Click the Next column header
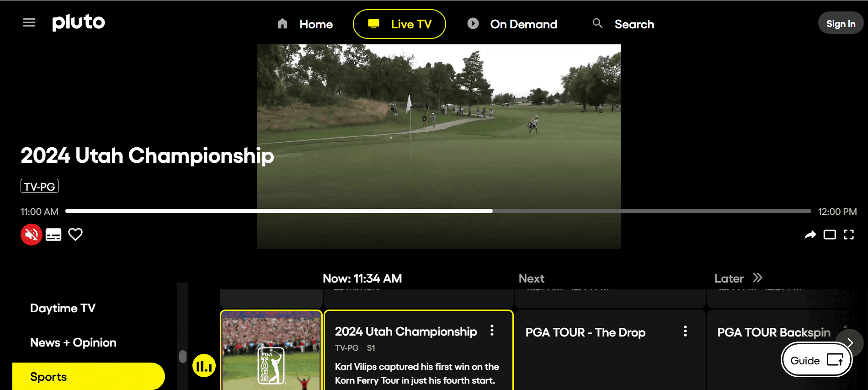This screenshot has width=868, height=390. tap(532, 278)
